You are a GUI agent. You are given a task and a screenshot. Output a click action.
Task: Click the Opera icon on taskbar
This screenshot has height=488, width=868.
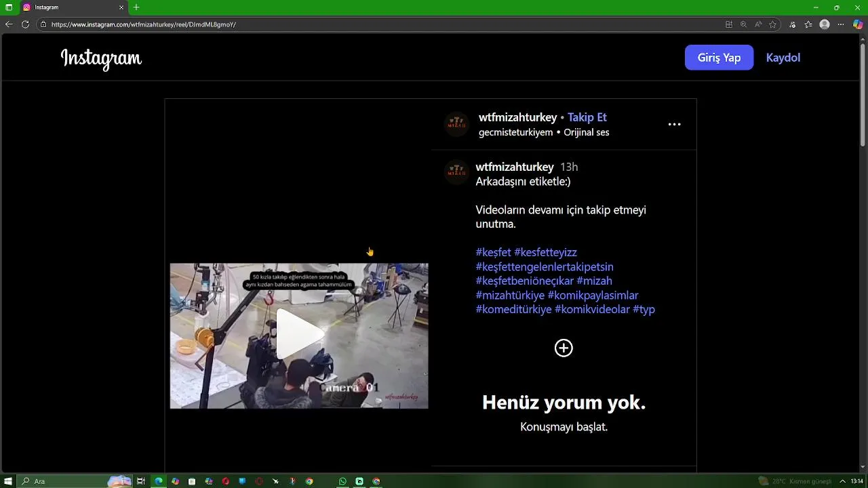[x=225, y=481]
